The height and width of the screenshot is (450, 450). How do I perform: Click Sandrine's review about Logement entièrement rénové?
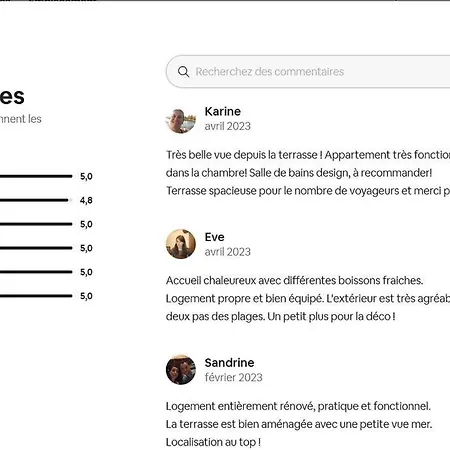pyautogui.click(x=299, y=424)
